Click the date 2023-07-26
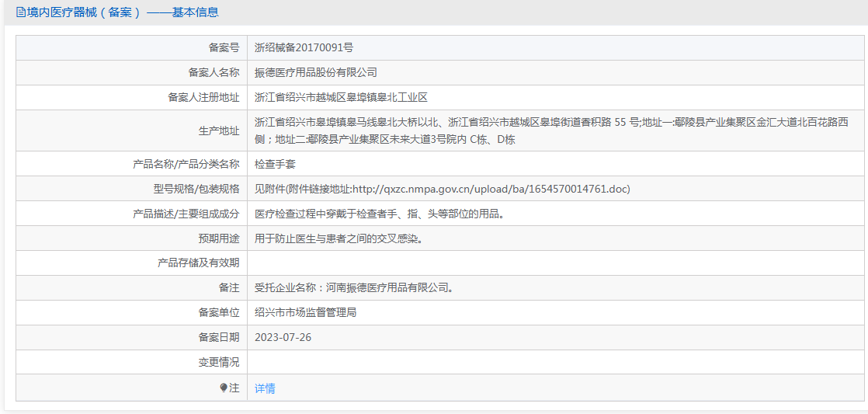The height and width of the screenshot is (414, 868). pos(283,338)
